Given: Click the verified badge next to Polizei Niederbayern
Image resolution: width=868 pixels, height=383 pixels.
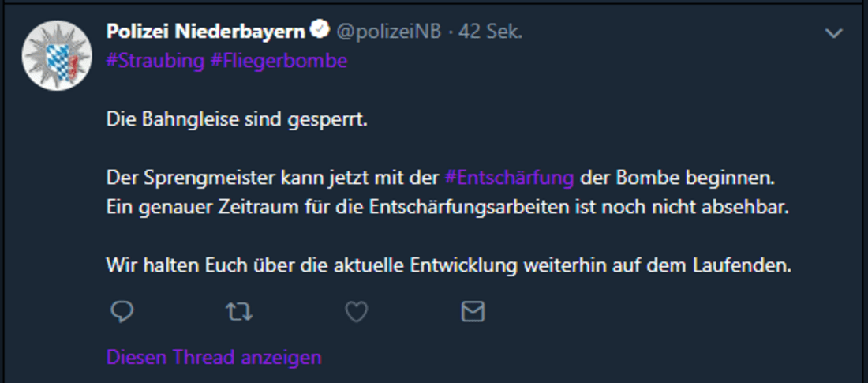Looking at the screenshot, I should point(319,32).
